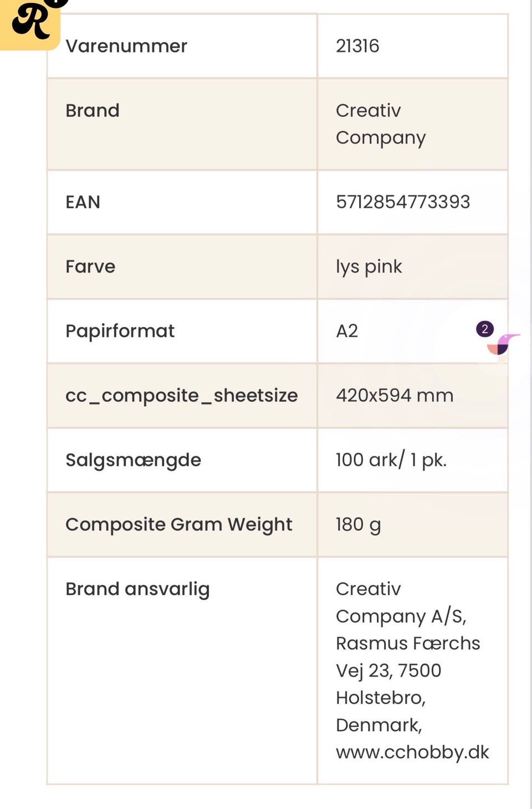Click the A2 paper format value
The height and width of the screenshot is (809, 532).
point(347,331)
